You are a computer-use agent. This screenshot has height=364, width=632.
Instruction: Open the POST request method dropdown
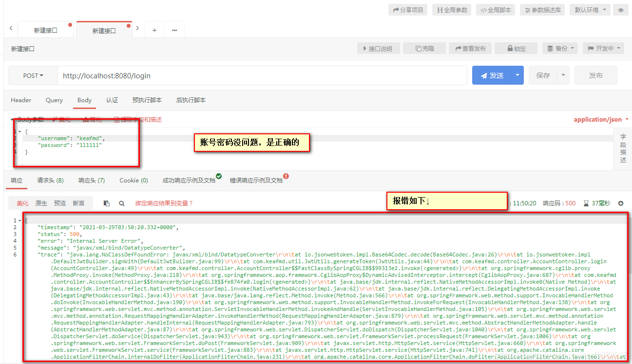(x=33, y=76)
